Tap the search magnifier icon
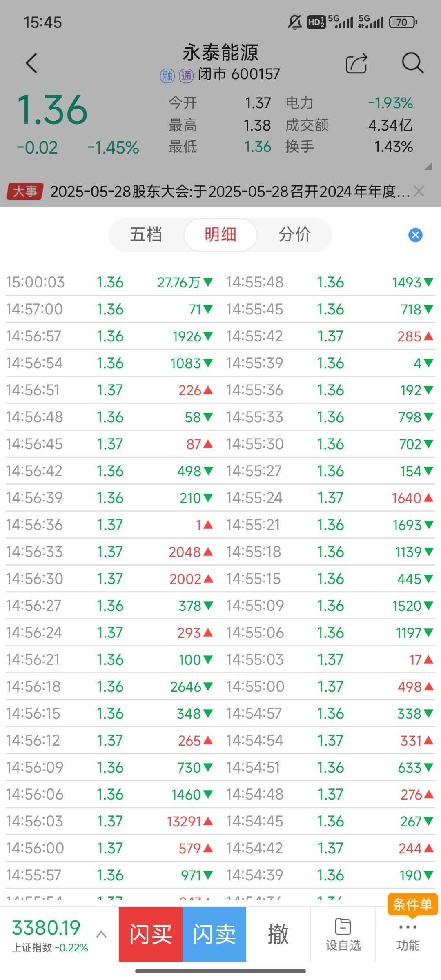 pos(412,63)
